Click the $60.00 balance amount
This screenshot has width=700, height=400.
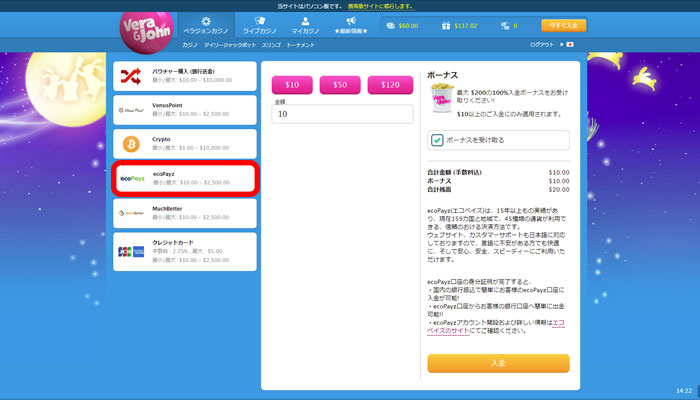point(408,26)
